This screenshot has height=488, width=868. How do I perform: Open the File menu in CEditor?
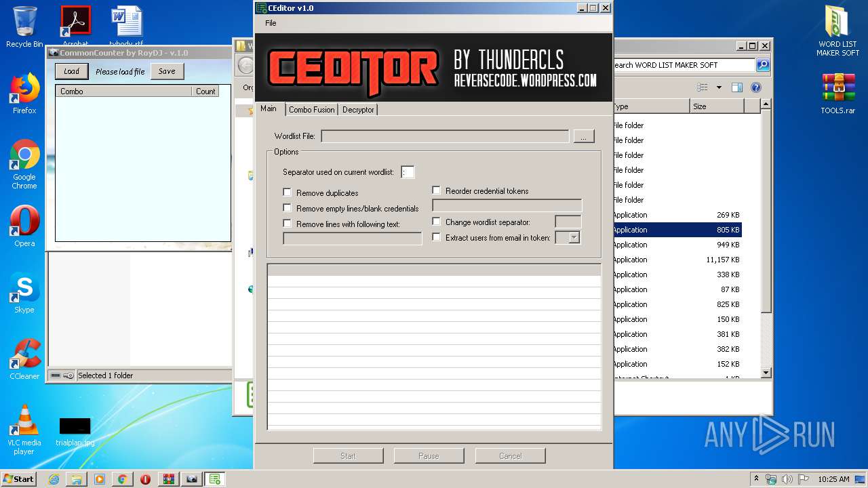(x=271, y=23)
